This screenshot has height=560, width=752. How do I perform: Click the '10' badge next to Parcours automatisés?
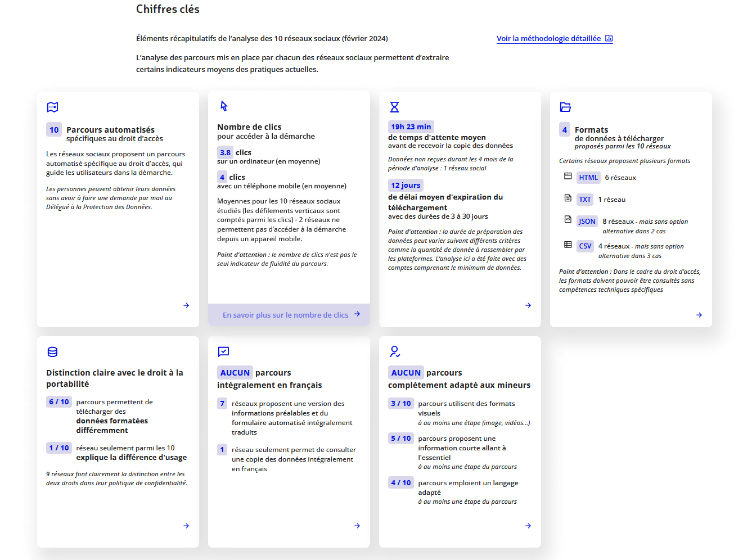54,130
